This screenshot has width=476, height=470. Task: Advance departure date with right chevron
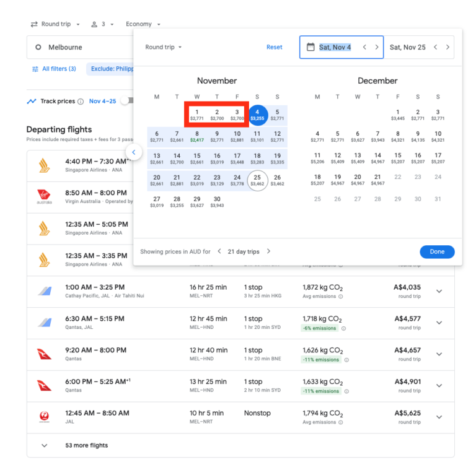pyautogui.click(x=377, y=47)
